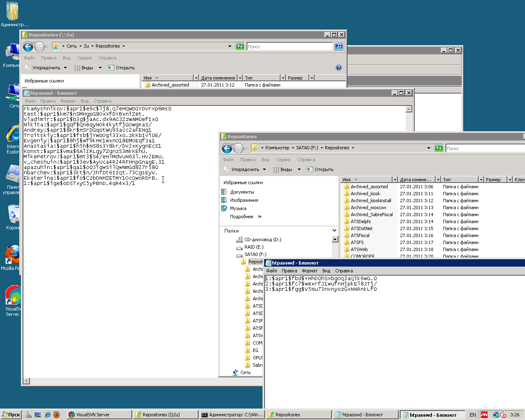The image size is (525, 420).
Task: Open the Виды arrow in Repositories (\\2u)
Action: pyautogui.click(x=100, y=68)
